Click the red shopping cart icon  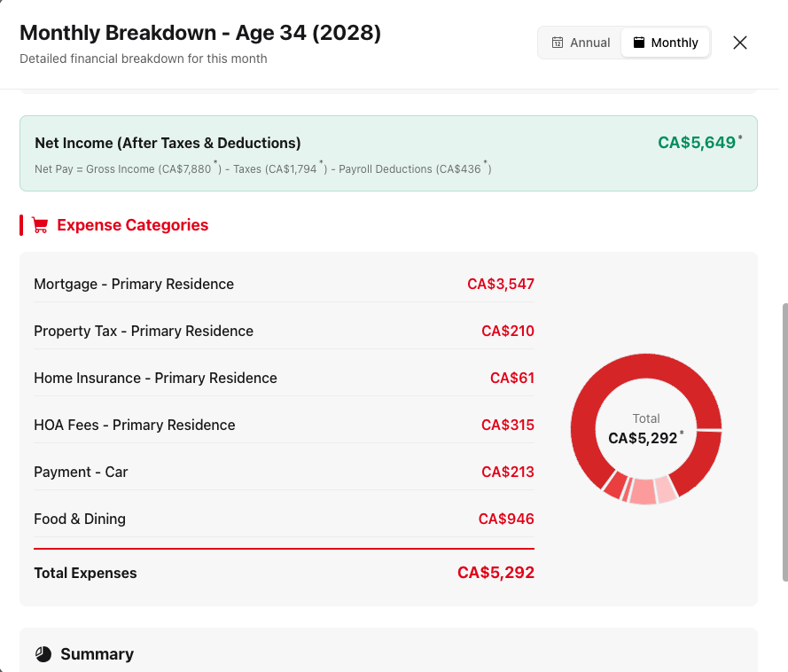coord(40,225)
